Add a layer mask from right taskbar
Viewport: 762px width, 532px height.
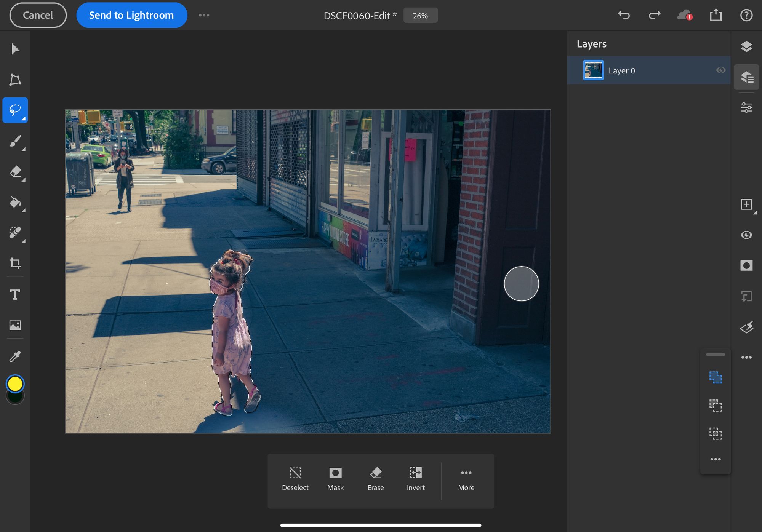coord(746,265)
